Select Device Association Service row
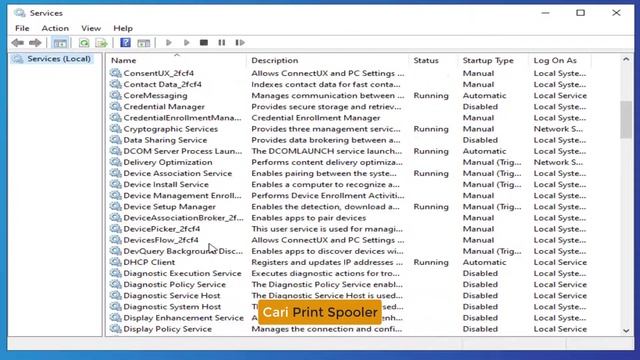 349,173
